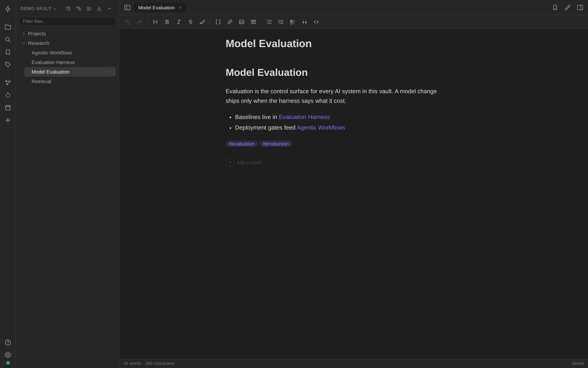Create a new folder icon in vault header
Image resolution: width=588 pixels, height=368 pixels.
click(89, 9)
